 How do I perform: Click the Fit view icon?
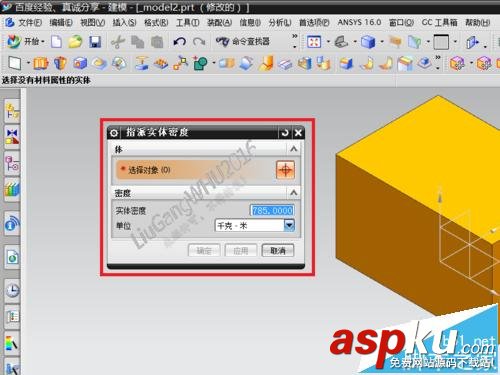314,42
